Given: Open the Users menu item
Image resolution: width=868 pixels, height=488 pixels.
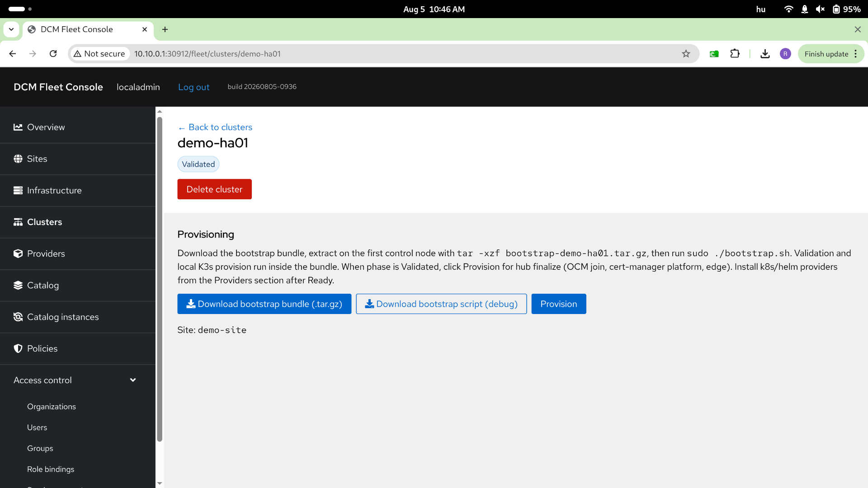Looking at the screenshot, I should click(37, 427).
